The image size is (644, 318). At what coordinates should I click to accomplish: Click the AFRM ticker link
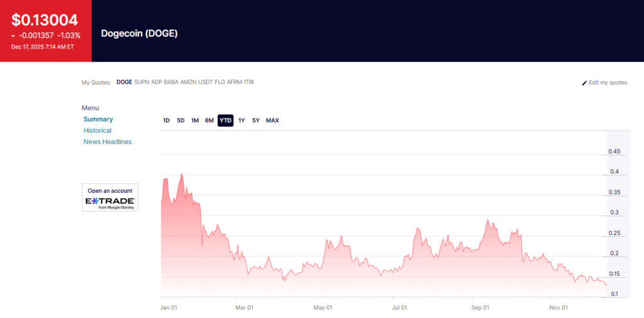[234, 82]
